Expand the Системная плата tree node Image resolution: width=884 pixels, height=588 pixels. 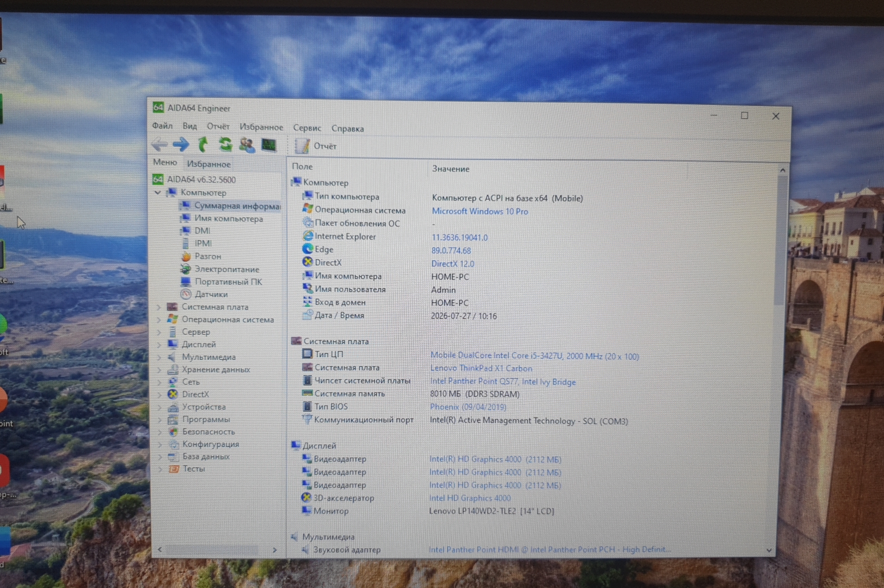click(159, 307)
